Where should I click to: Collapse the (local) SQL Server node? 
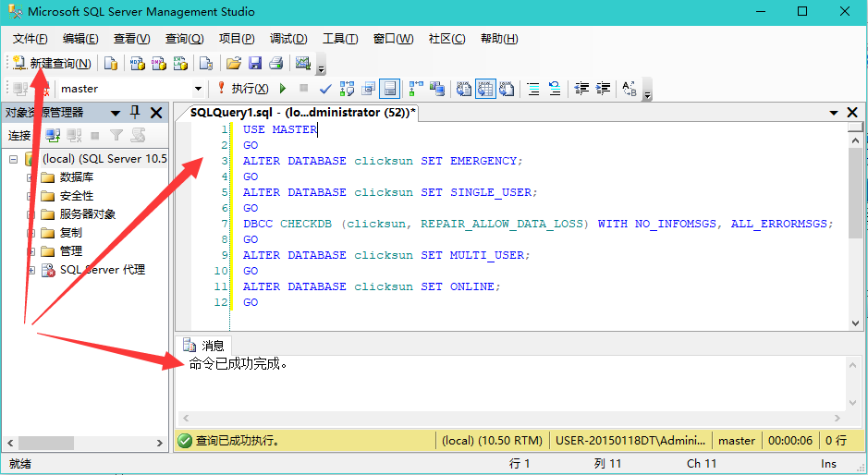14,159
